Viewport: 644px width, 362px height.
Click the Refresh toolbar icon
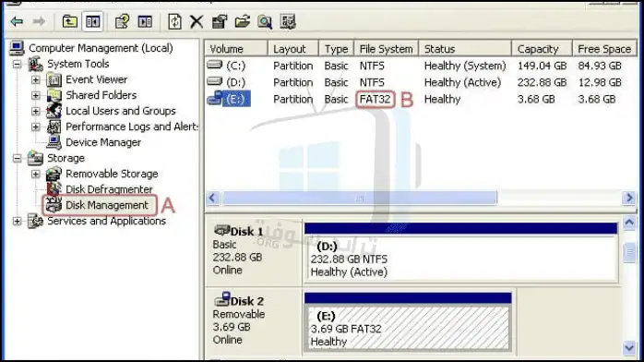pos(174,21)
